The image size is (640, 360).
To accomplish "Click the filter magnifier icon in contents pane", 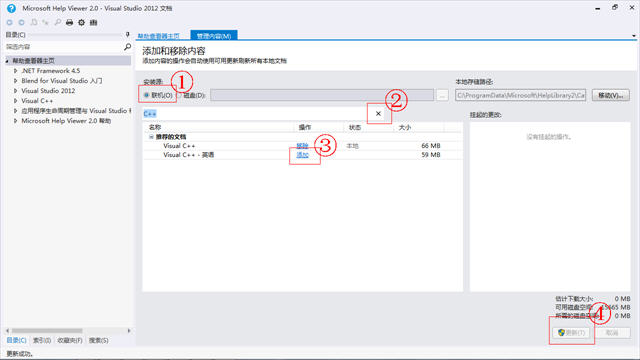I will pos(127,47).
